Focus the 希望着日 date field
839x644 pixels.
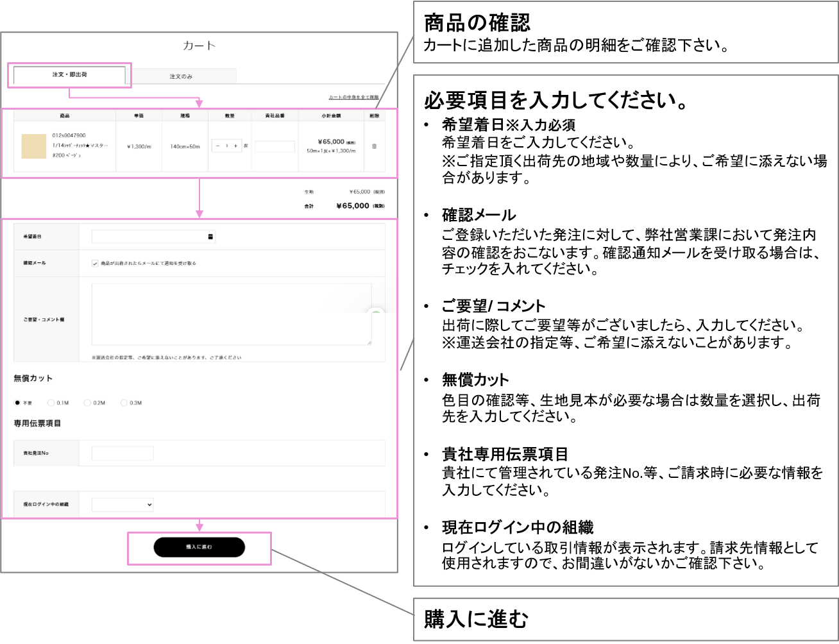click(x=153, y=237)
